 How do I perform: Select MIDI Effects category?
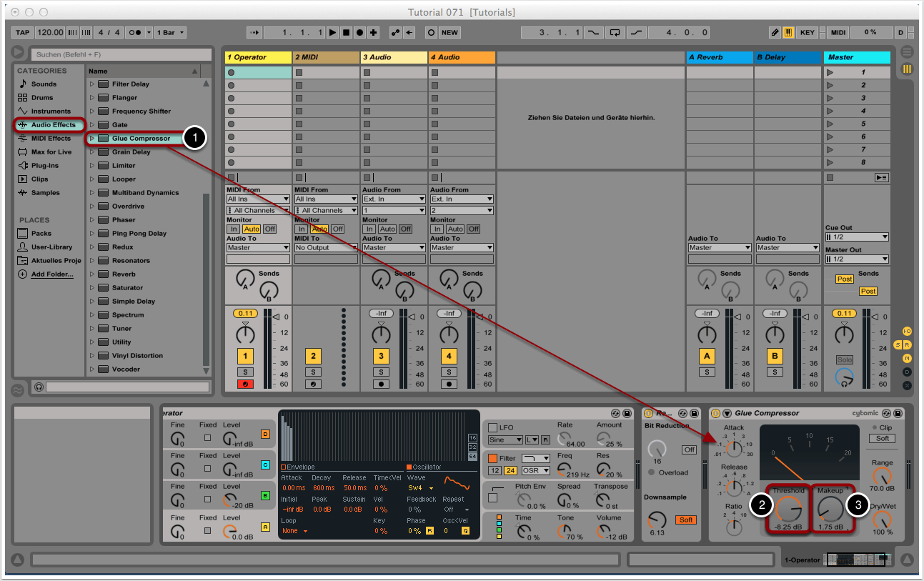pos(50,139)
